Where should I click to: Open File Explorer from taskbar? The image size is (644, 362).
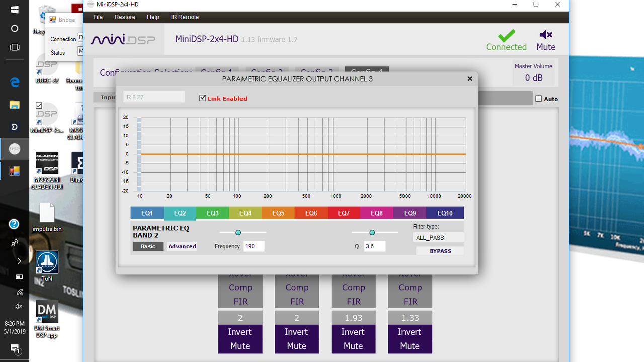[x=15, y=105]
